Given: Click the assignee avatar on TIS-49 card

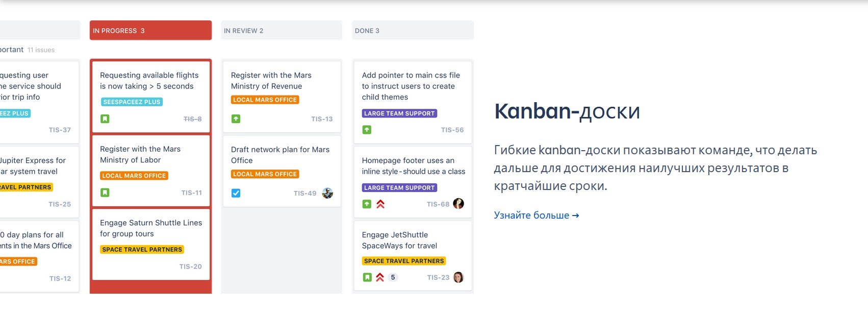Looking at the screenshot, I should 327,193.
